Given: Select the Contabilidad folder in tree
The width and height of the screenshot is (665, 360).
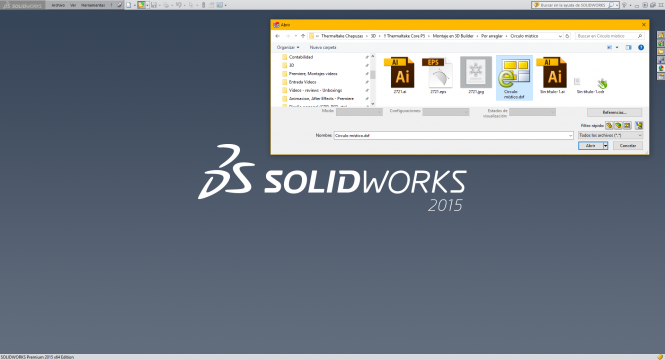Looking at the screenshot, I should pyautogui.click(x=301, y=57).
